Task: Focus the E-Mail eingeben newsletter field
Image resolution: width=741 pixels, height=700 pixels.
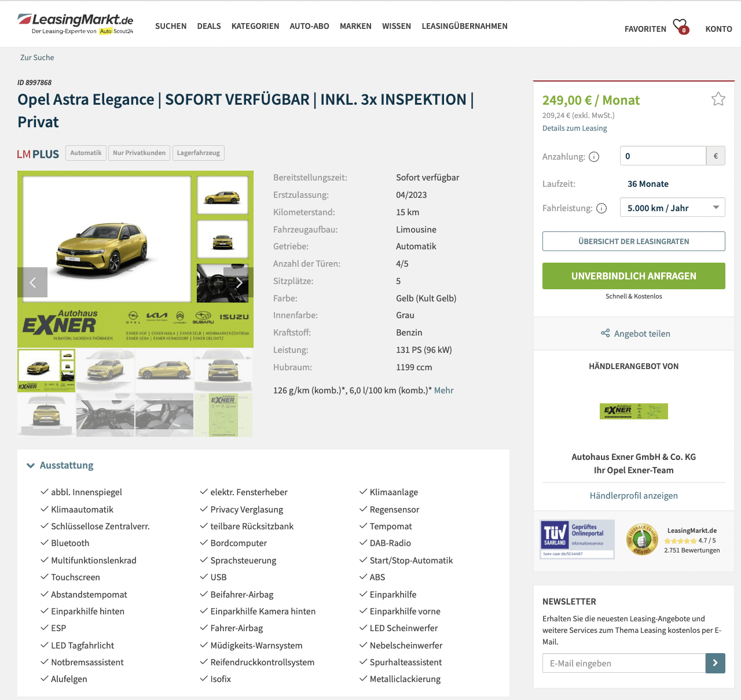Action: coord(624,663)
